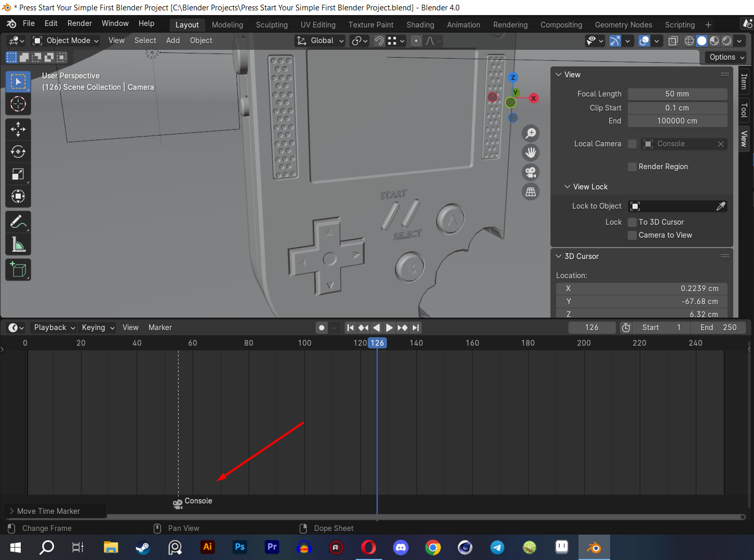
Task: Jump to the last frame
Action: [415, 327]
